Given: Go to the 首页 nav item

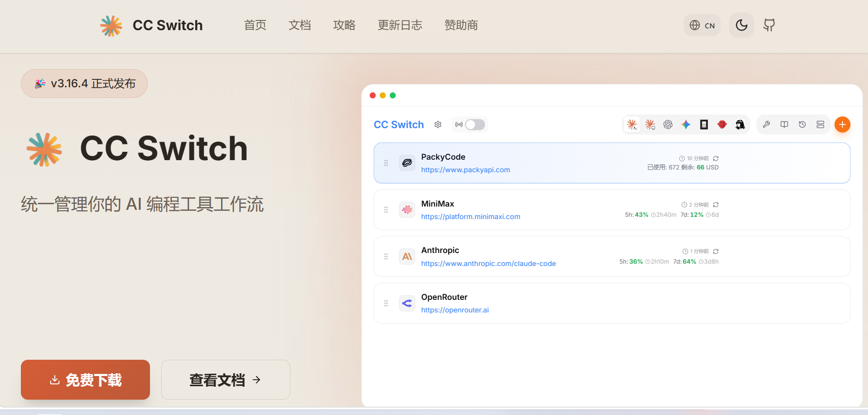Looking at the screenshot, I should pyautogui.click(x=255, y=25).
